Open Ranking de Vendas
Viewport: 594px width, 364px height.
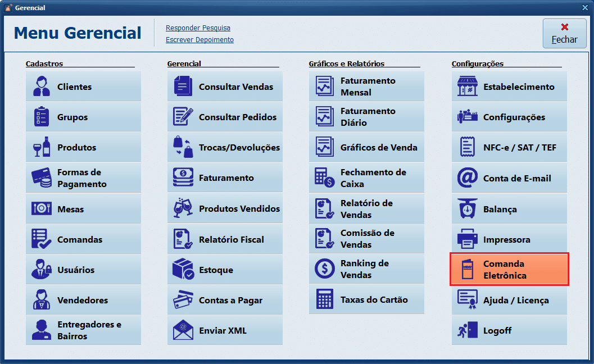366,269
